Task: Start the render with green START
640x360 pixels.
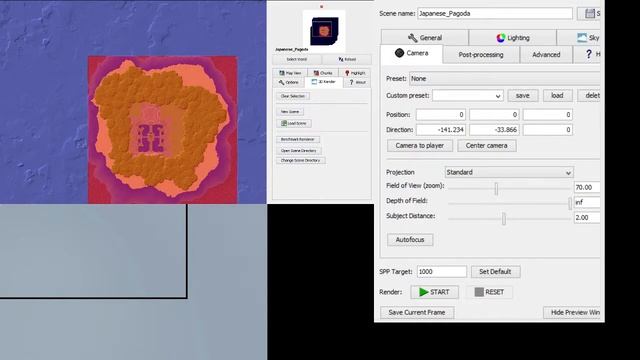Action: pyautogui.click(x=434, y=292)
